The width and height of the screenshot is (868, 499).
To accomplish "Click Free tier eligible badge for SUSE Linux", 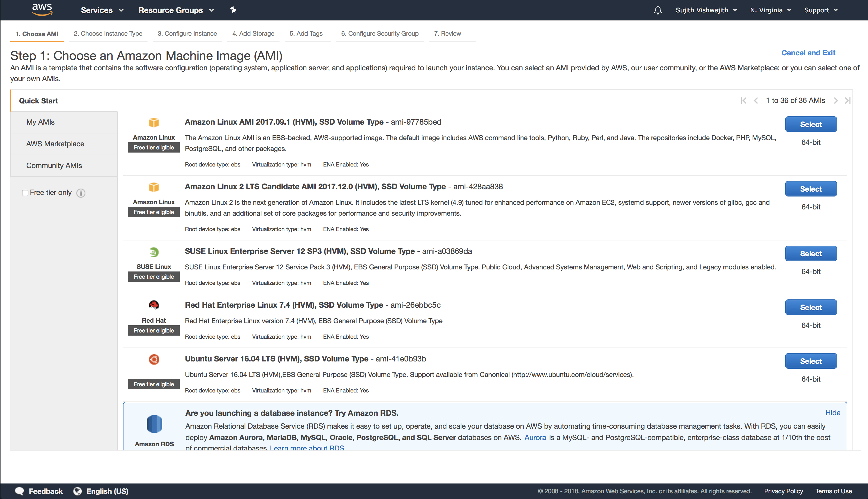I will pos(154,277).
